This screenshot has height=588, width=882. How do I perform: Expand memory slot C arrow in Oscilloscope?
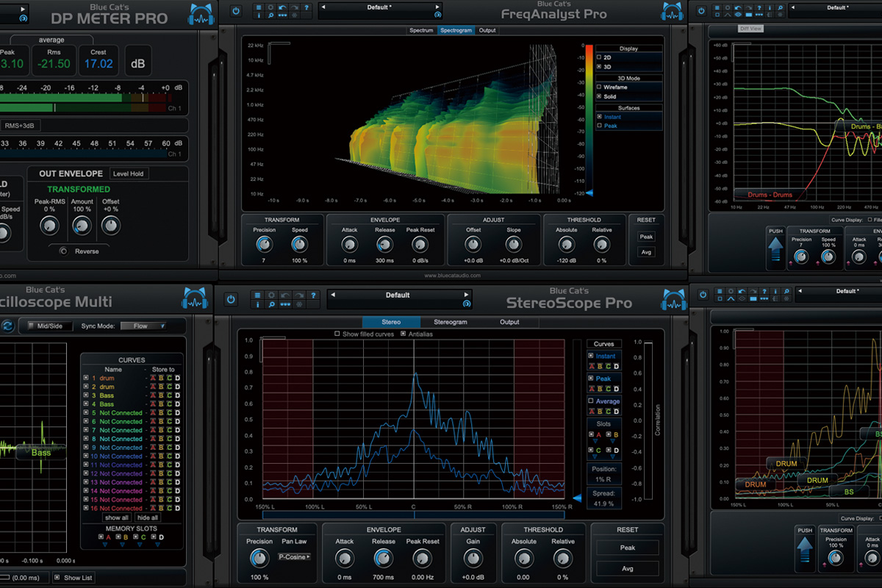[x=140, y=545]
